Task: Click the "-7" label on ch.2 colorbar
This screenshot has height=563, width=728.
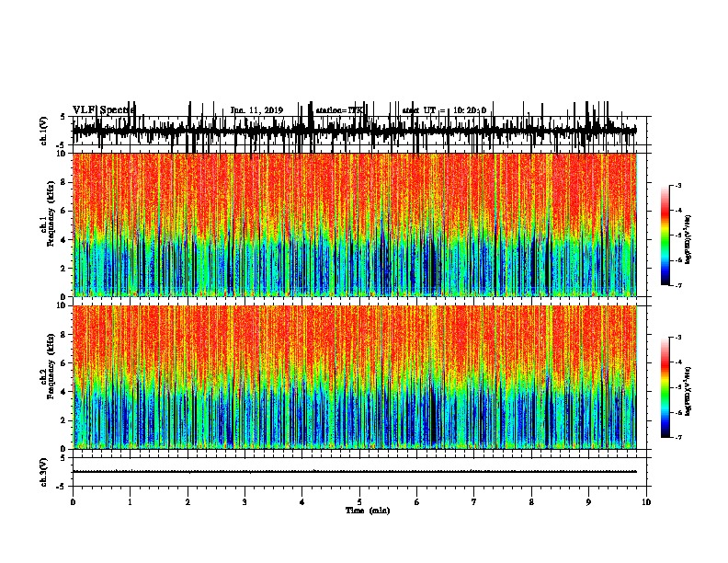Action: point(678,437)
